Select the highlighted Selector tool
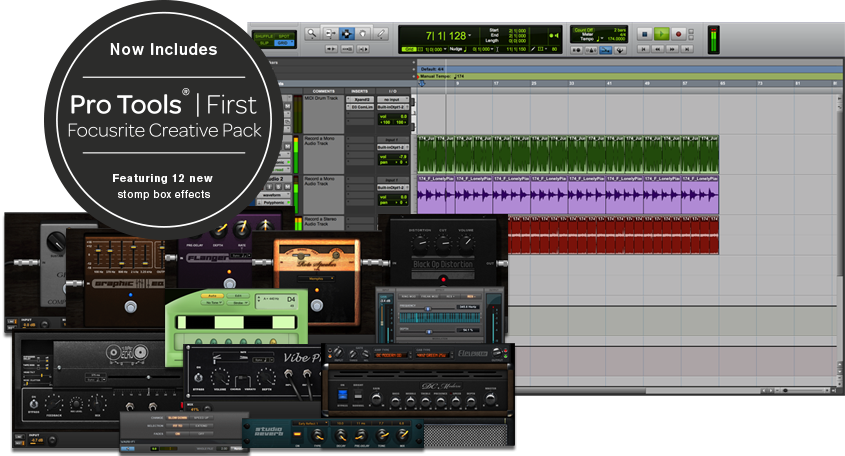Viewport: 845px width, 456px height. coord(347,34)
